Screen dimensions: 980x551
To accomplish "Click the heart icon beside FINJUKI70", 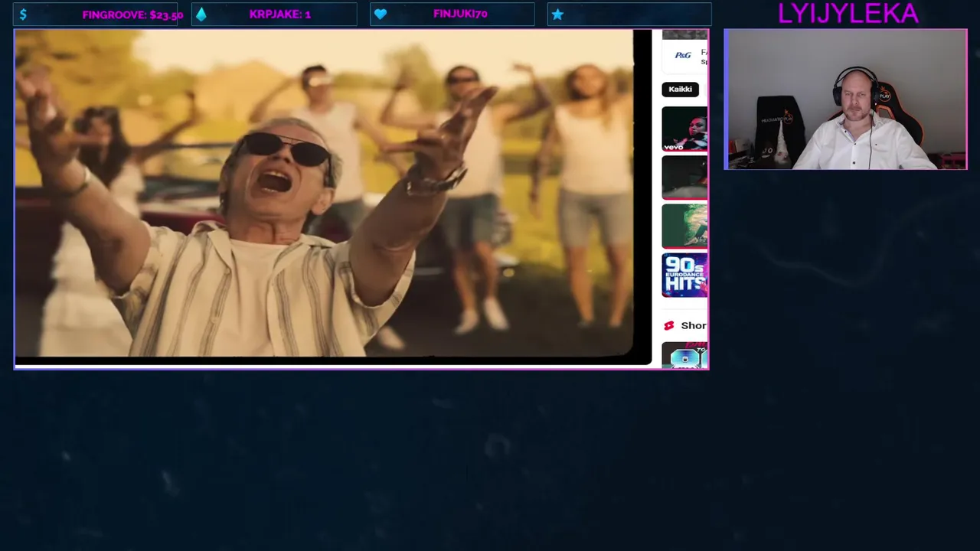I will coord(381,15).
